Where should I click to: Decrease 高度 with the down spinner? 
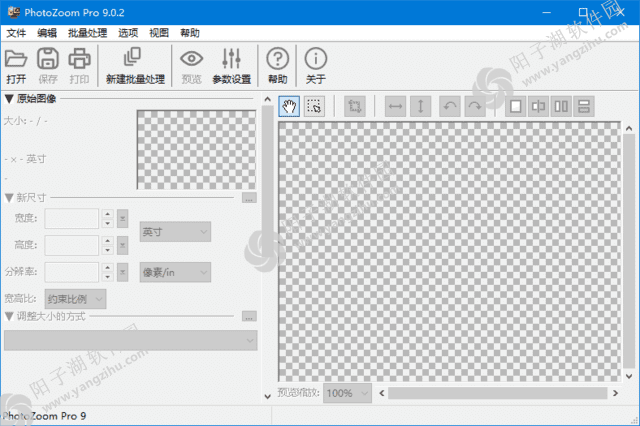click(x=107, y=250)
